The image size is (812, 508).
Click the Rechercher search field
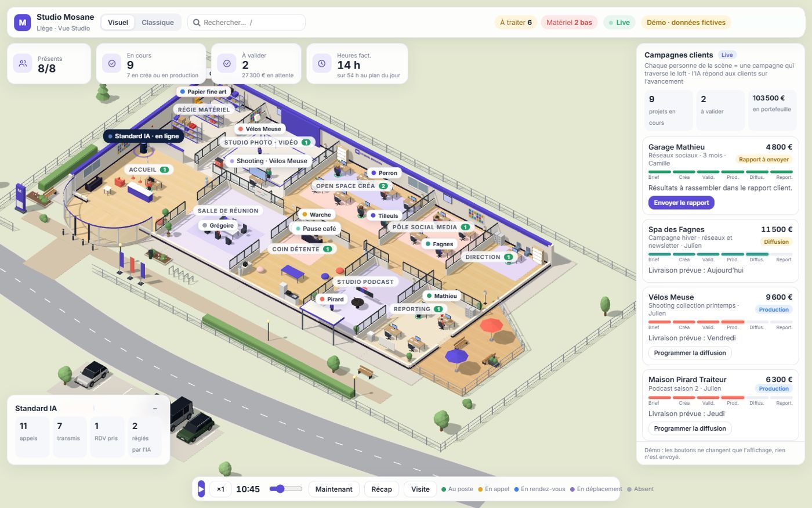pyautogui.click(x=246, y=23)
